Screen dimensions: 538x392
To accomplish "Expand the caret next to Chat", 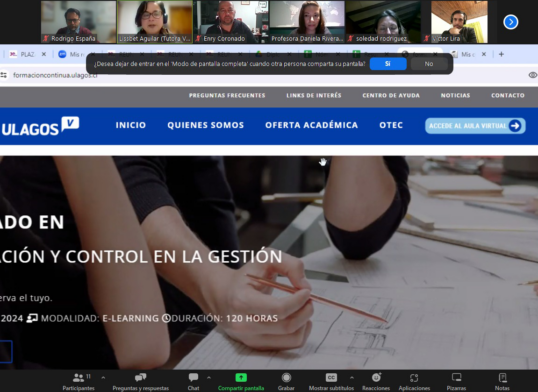I will click(209, 378).
